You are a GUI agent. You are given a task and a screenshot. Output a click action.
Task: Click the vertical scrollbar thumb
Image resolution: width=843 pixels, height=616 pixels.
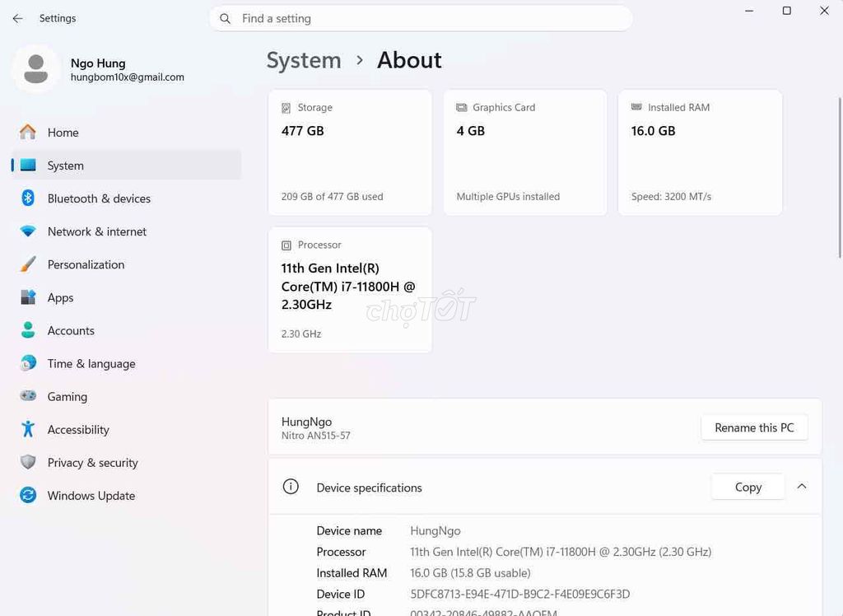pyautogui.click(x=840, y=178)
